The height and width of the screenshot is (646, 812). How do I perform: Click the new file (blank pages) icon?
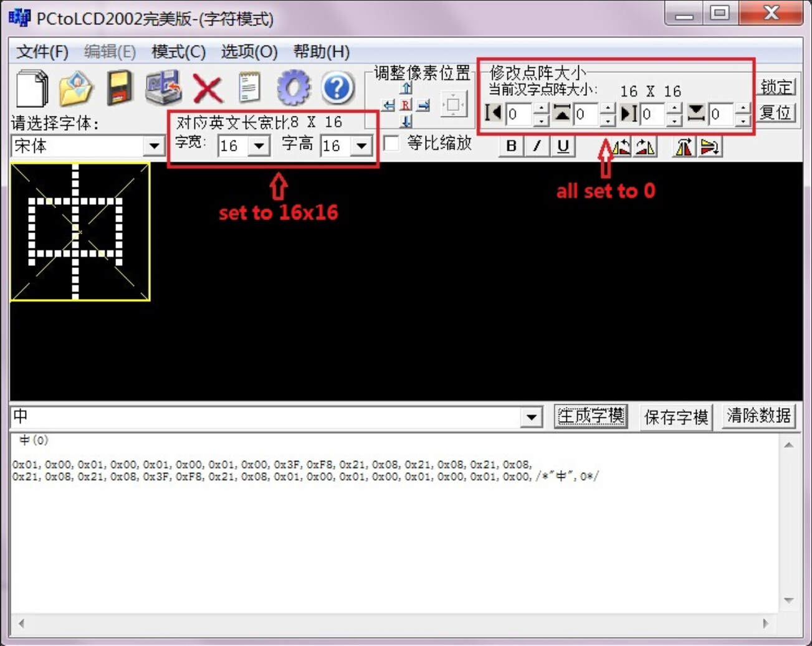(x=32, y=88)
